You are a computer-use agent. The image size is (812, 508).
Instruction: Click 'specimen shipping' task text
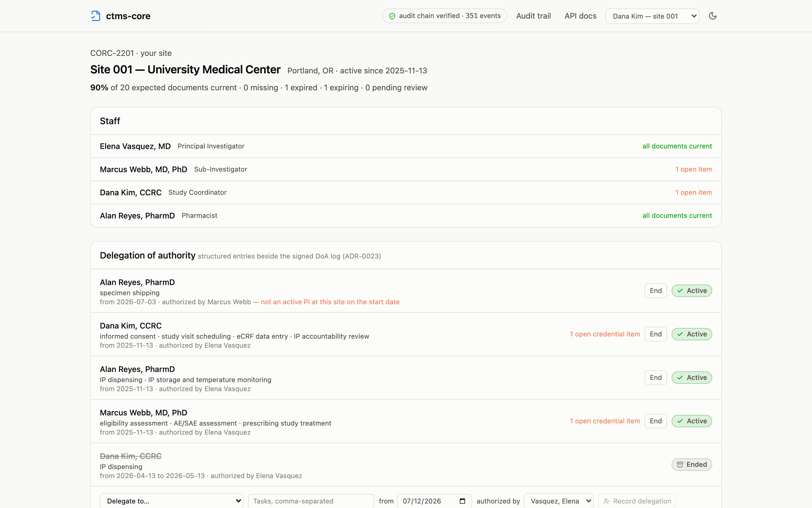pos(129,293)
